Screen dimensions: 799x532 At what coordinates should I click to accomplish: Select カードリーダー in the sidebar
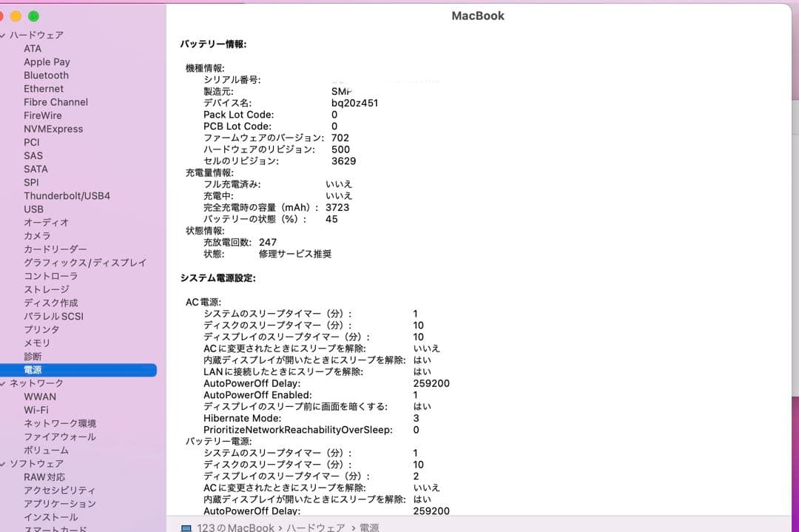[x=55, y=249]
